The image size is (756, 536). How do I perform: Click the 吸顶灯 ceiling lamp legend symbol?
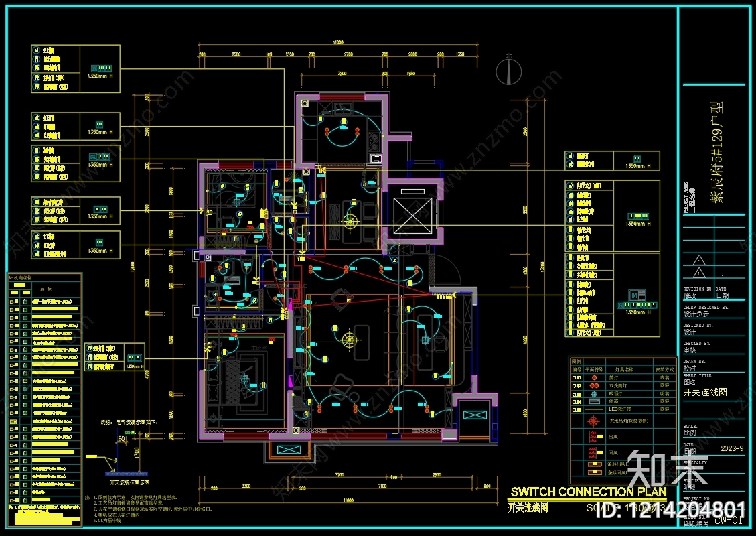click(594, 394)
